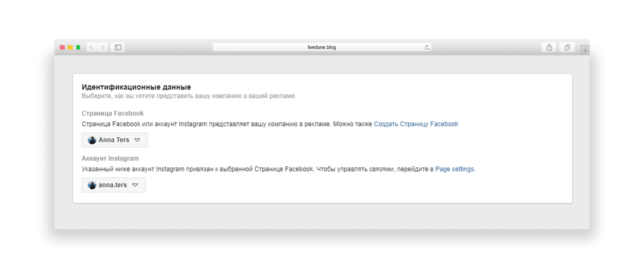The image size is (644, 268).
Task: Open the anna.ters Instagram account dropdown
Action: click(x=112, y=185)
